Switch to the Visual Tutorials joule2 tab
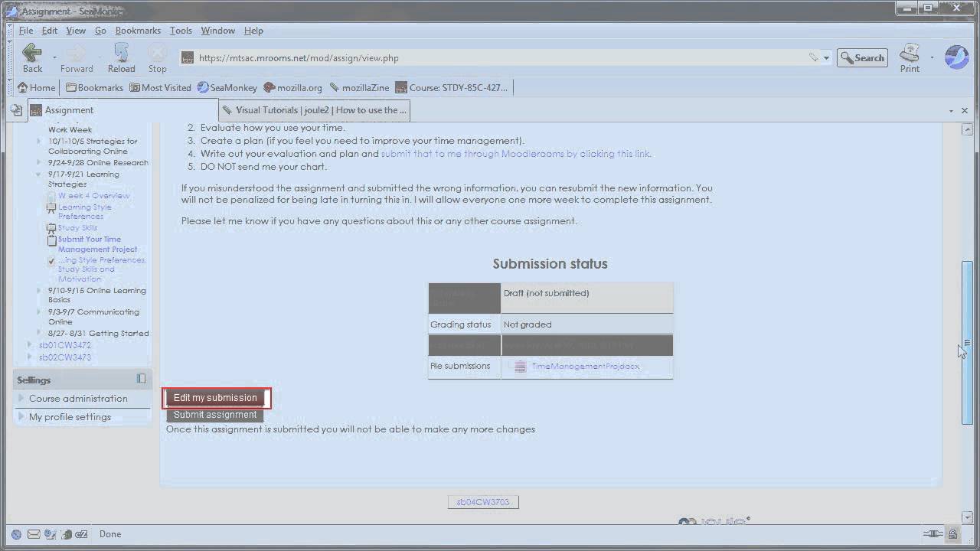Viewport: 980px width, 551px height. pos(314,110)
